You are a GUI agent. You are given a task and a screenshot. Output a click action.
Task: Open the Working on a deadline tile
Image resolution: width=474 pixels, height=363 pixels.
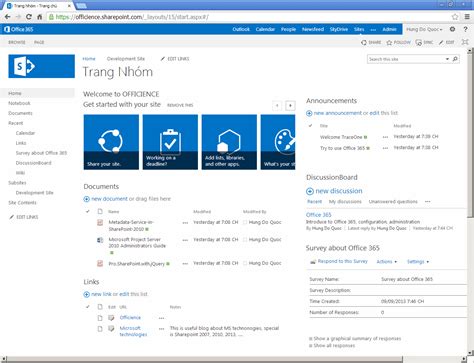[170, 142]
